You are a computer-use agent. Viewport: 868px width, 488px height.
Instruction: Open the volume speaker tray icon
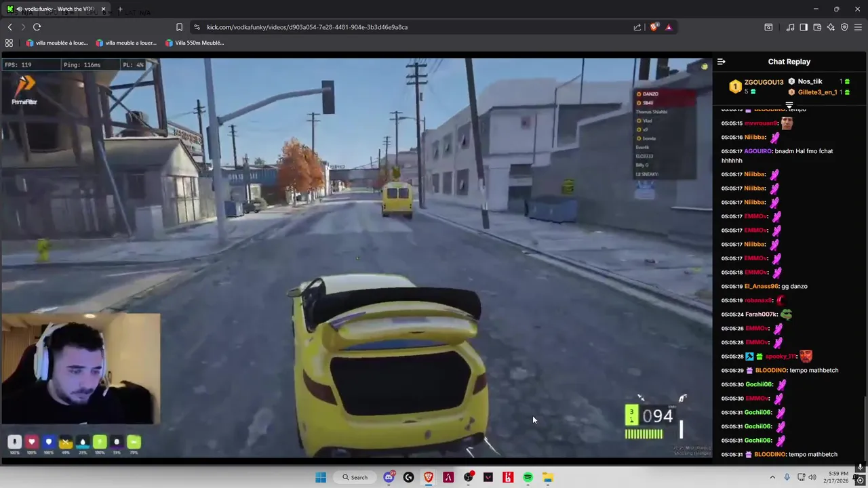pyautogui.click(x=812, y=477)
